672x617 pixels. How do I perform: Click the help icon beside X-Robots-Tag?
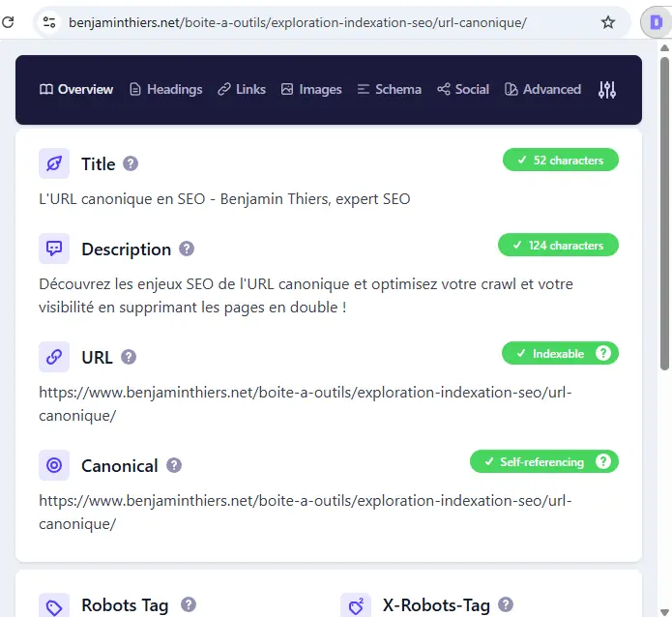506,604
